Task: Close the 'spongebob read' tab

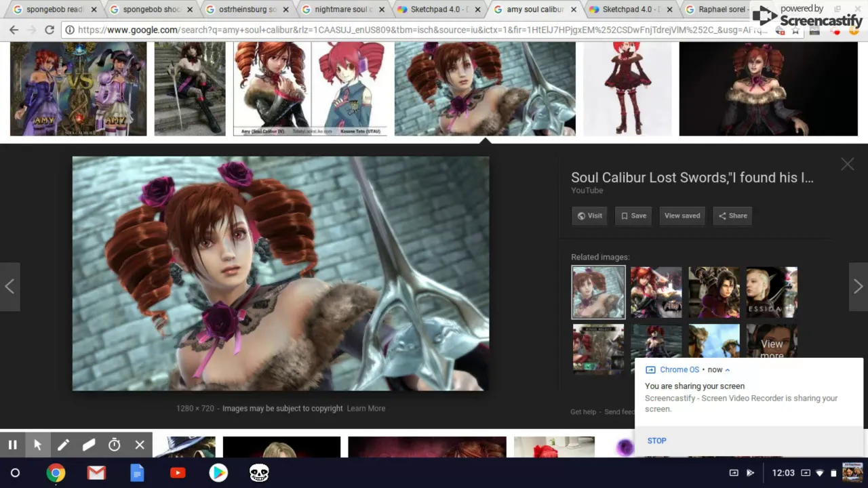Action: [94, 10]
